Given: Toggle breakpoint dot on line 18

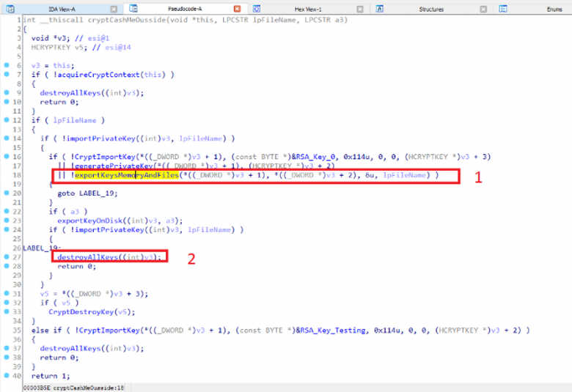Looking at the screenshot, I should (5, 176).
